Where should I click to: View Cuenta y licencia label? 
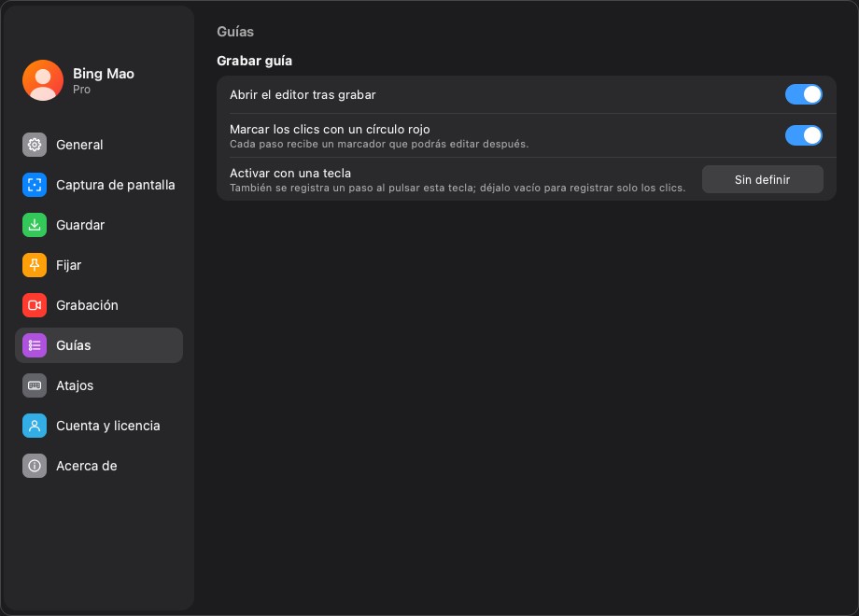tap(108, 426)
